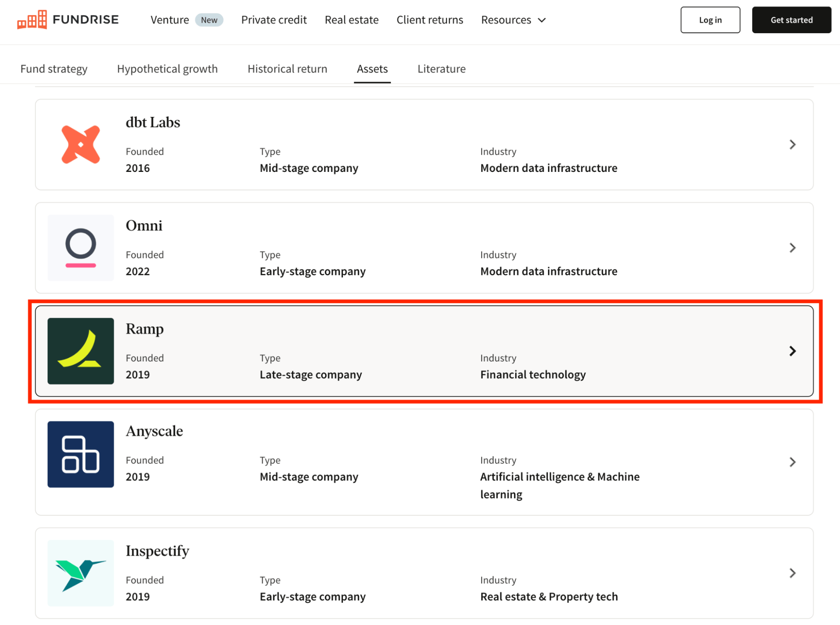Switch to Literature tab

point(442,69)
